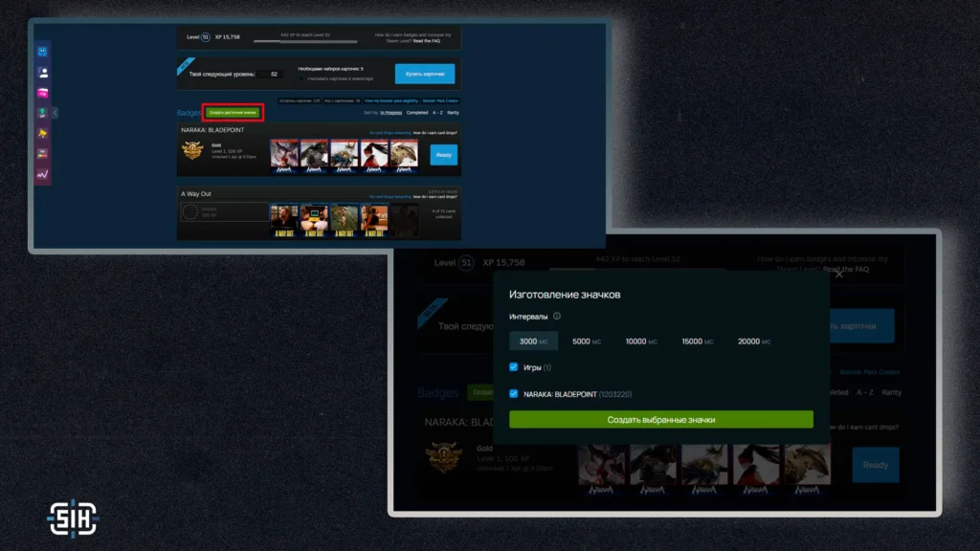This screenshot has height=551, width=980.
Task: Open first NARAKA trading card in top screenshot
Action: [x=284, y=156]
